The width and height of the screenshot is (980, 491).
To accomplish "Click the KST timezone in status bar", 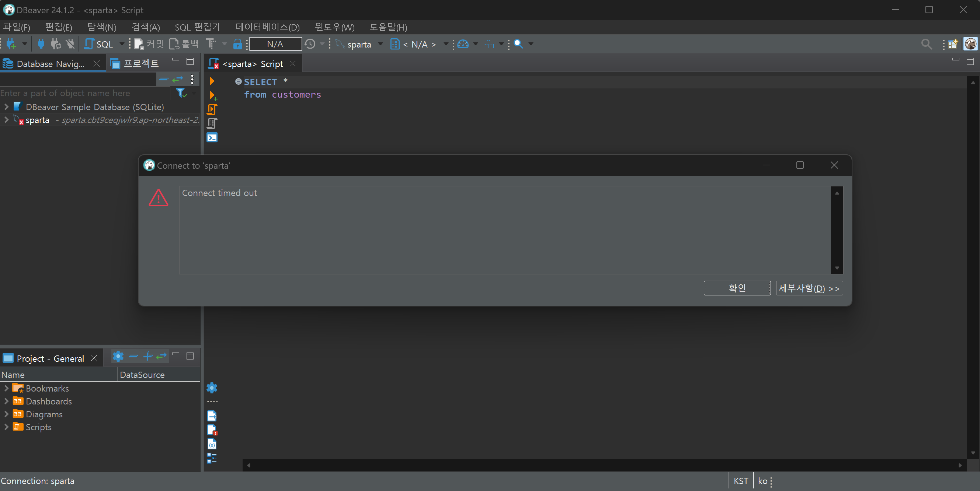I will point(741,481).
